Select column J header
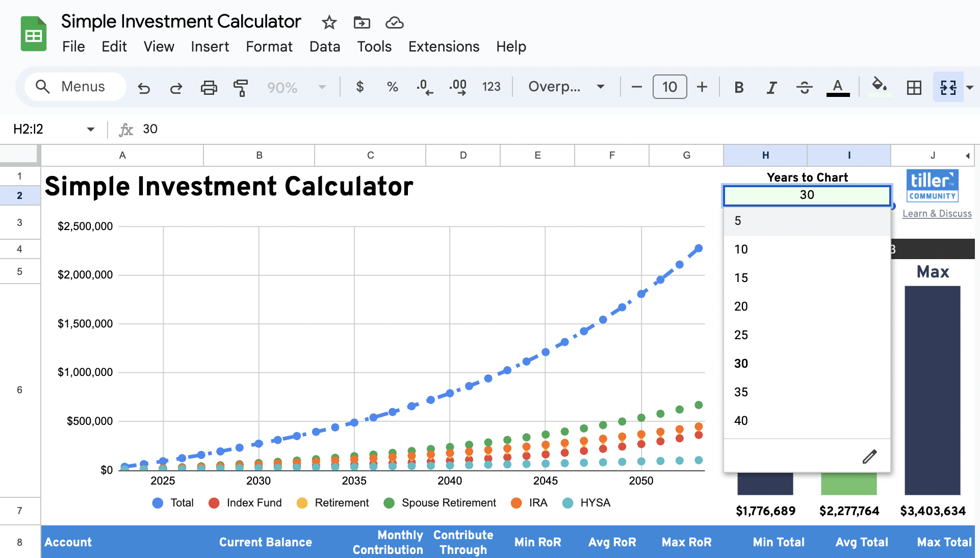The width and height of the screenshot is (980, 558). pos(933,155)
